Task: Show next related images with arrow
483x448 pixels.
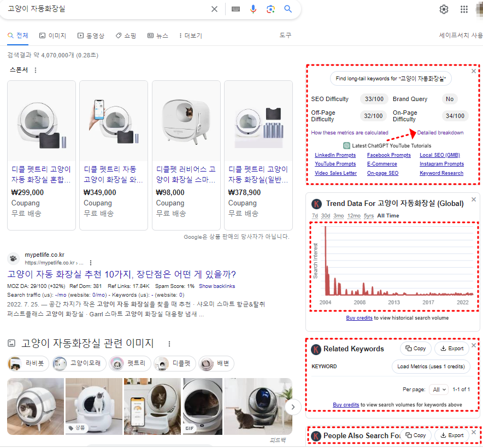Action: coord(293,407)
